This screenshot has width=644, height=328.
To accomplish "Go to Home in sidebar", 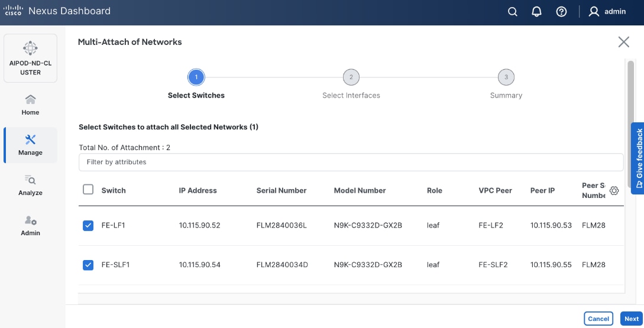I will pos(30,105).
